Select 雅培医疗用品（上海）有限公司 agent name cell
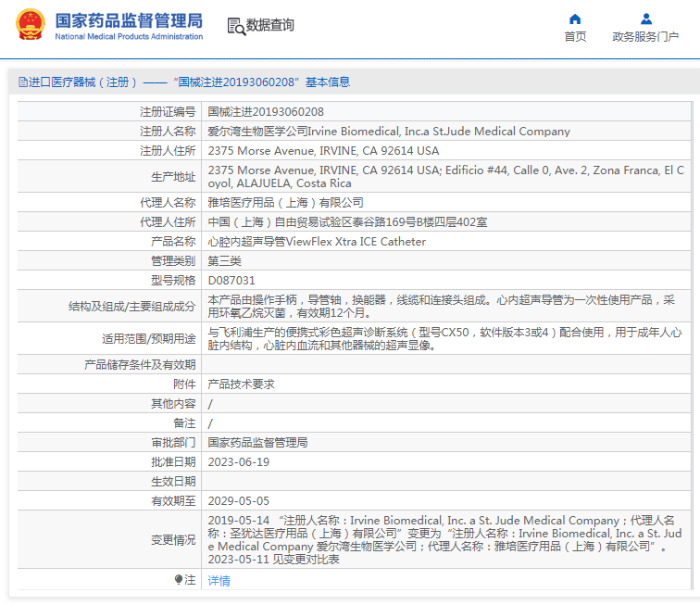This screenshot has height=605, width=700. pos(446,202)
